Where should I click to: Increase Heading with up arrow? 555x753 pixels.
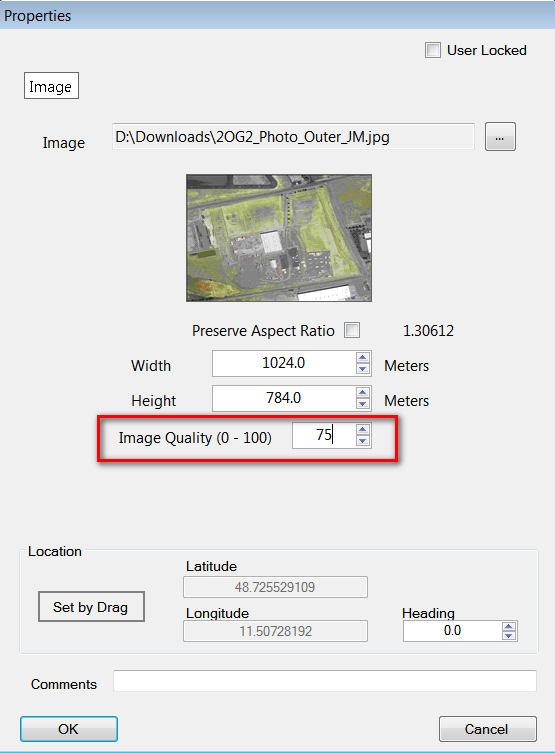(x=509, y=626)
